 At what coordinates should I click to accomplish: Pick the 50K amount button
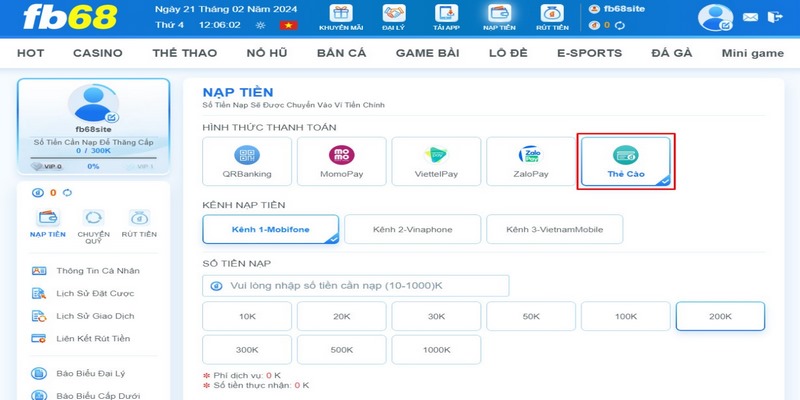point(531,316)
